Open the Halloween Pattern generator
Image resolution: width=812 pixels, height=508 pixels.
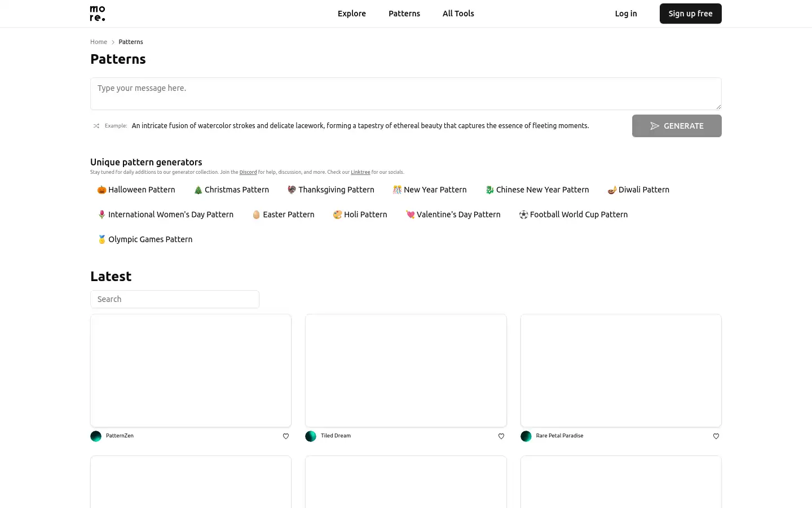point(136,190)
